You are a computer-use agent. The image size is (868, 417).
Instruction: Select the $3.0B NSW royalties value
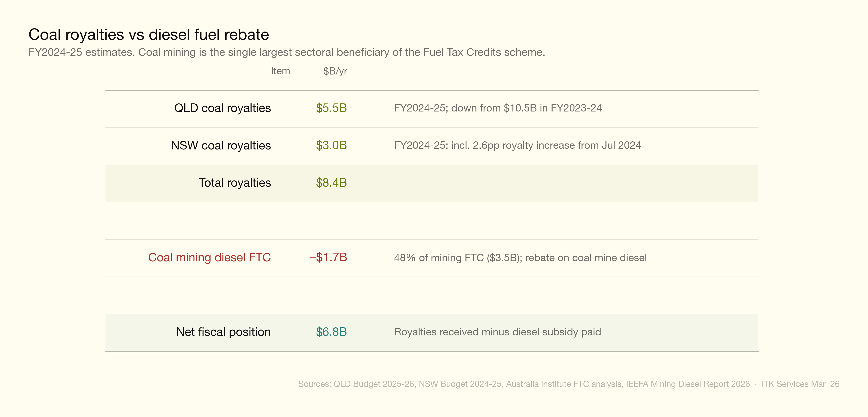click(331, 145)
